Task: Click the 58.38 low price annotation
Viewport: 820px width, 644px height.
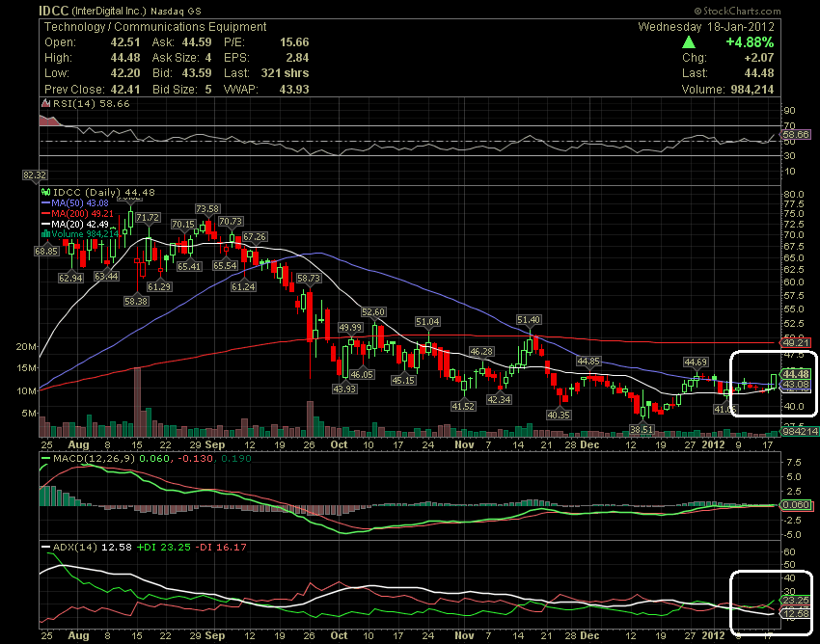Action: pos(136,301)
